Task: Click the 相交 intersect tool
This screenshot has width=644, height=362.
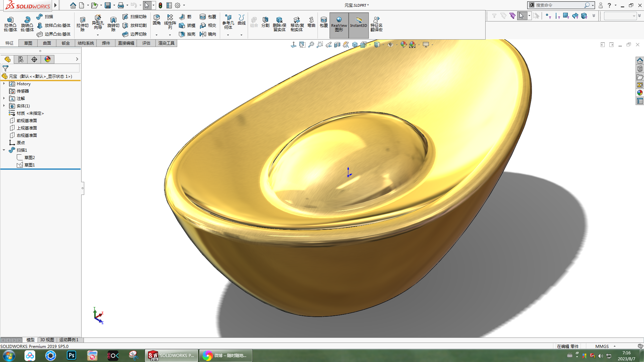Action: click(208, 25)
